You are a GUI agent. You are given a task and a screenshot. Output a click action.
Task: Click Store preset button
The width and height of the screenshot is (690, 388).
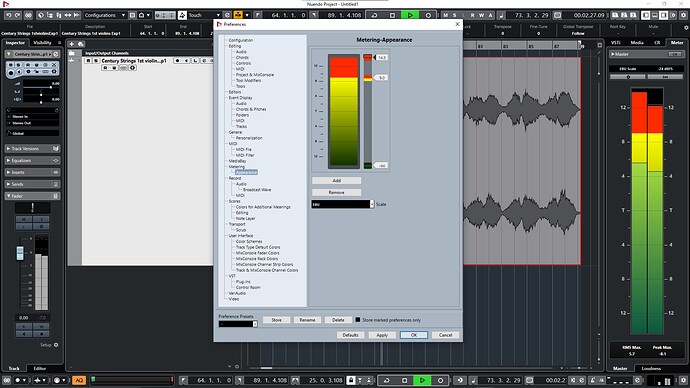(x=276, y=320)
